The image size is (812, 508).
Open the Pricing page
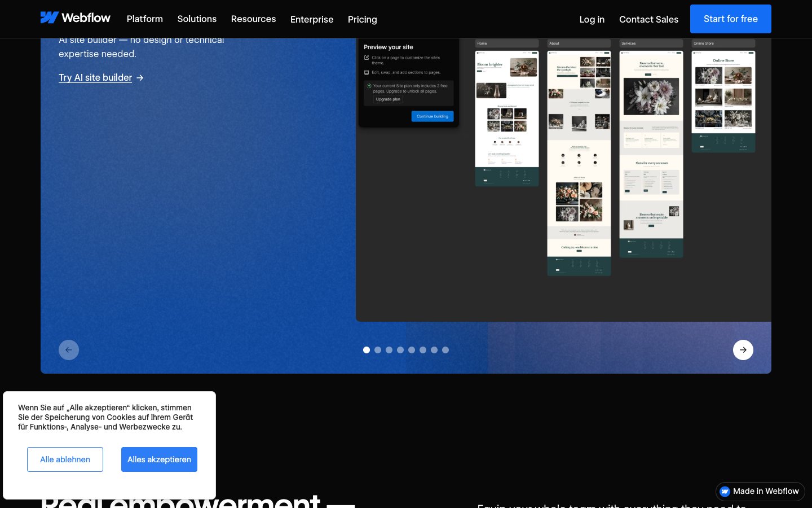[362, 19]
